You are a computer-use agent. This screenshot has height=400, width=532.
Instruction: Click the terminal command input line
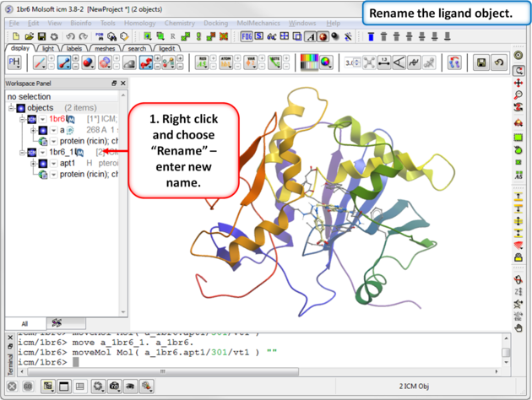[253, 362]
